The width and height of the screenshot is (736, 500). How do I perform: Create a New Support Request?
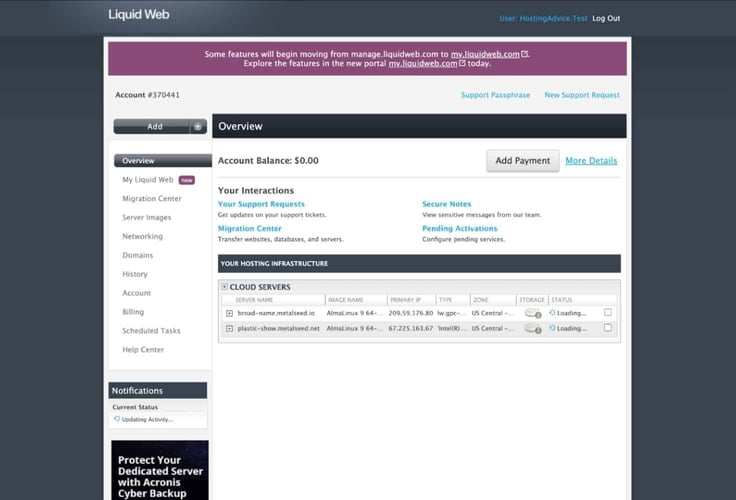[582, 95]
